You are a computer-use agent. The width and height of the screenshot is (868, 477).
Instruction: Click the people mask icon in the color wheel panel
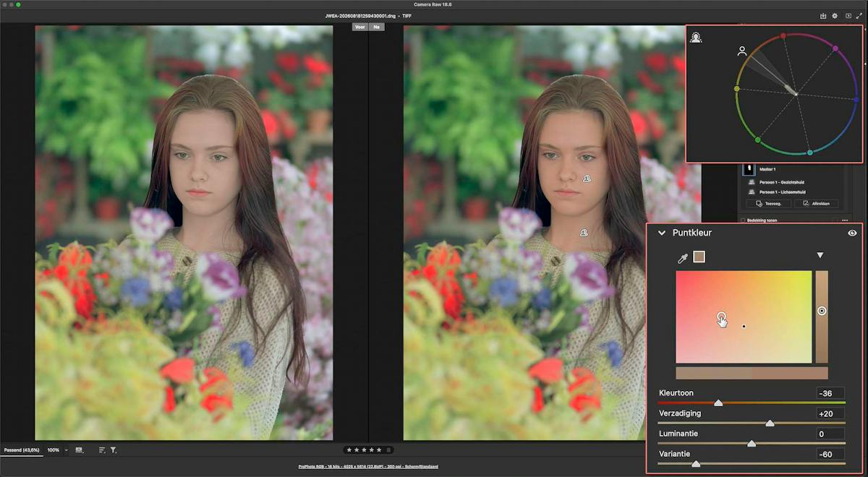(x=696, y=38)
